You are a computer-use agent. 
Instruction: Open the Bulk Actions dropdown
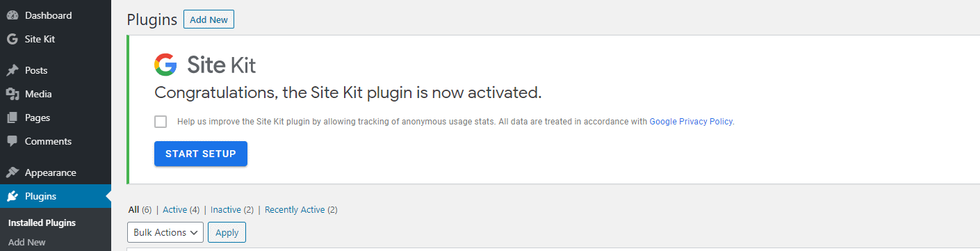165,232
